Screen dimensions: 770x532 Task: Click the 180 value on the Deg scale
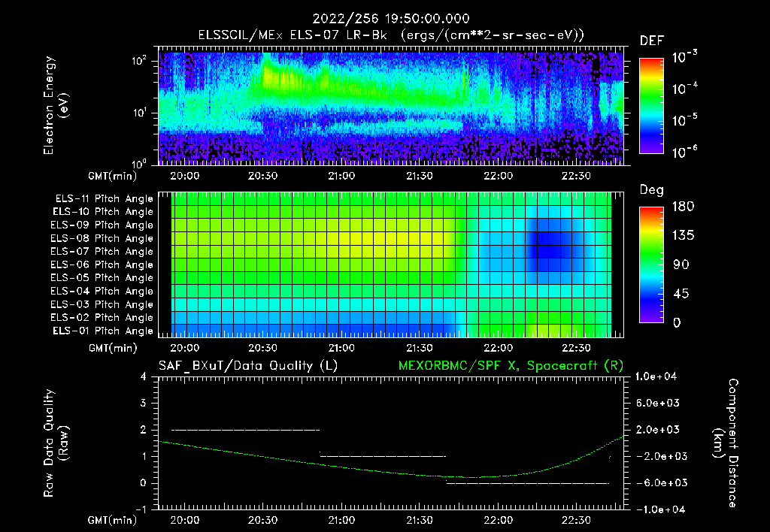coord(683,206)
